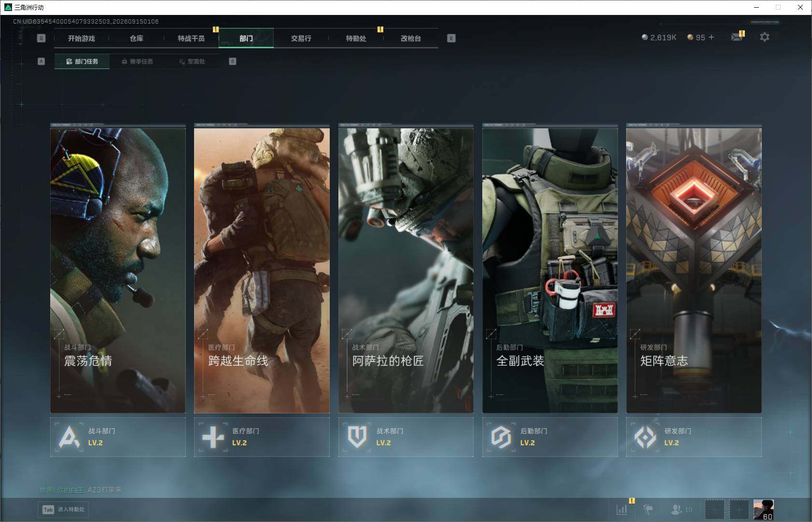Screen dimensions: 812x522
Task: Click the logistics department hexagon emblem
Action: point(501,437)
